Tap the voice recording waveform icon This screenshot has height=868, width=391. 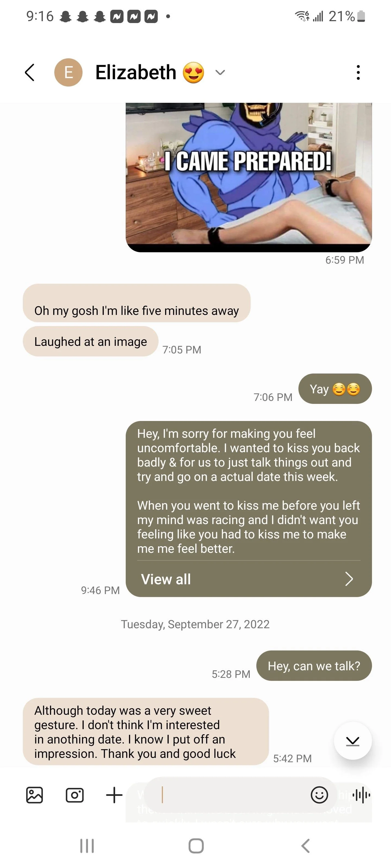tap(361, 795)
